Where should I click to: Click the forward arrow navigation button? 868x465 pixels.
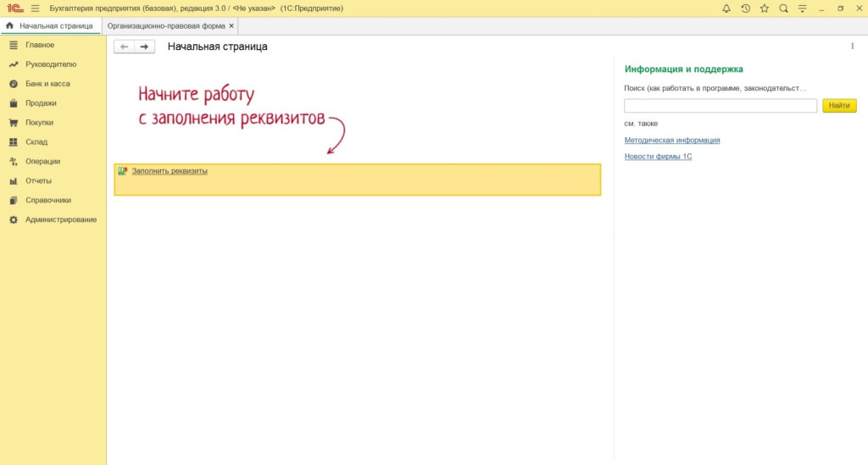point(144,47)
